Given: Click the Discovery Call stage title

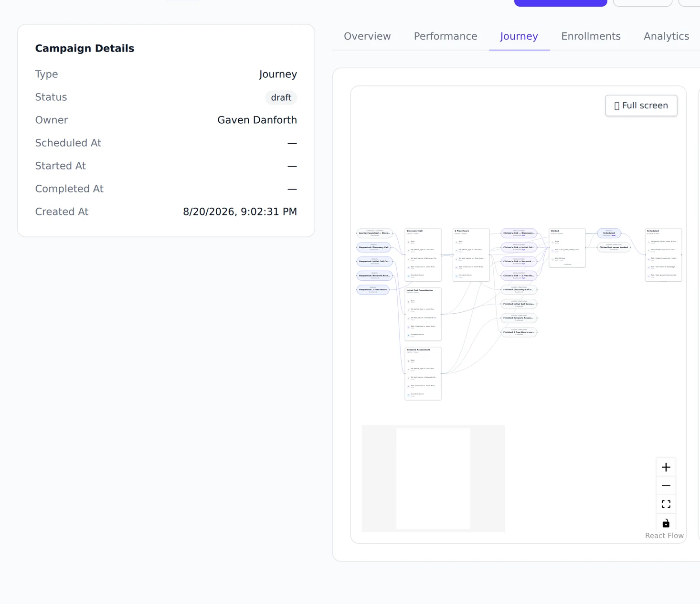Looking at the screenshot, I should click(x=414, y=231).
